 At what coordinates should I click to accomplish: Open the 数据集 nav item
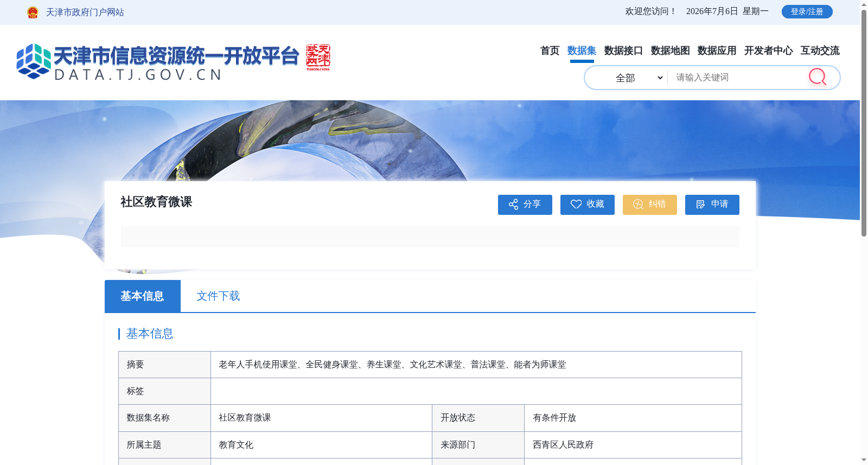(582, 50)
